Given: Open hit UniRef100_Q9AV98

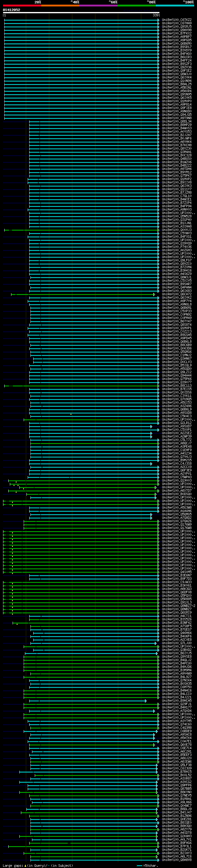Looking at the screenshot, I should click(177, 30).
